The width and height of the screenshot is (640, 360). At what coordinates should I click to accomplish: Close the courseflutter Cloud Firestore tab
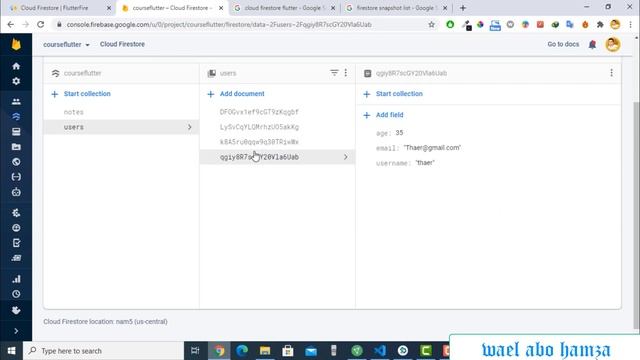pos(221,8)
